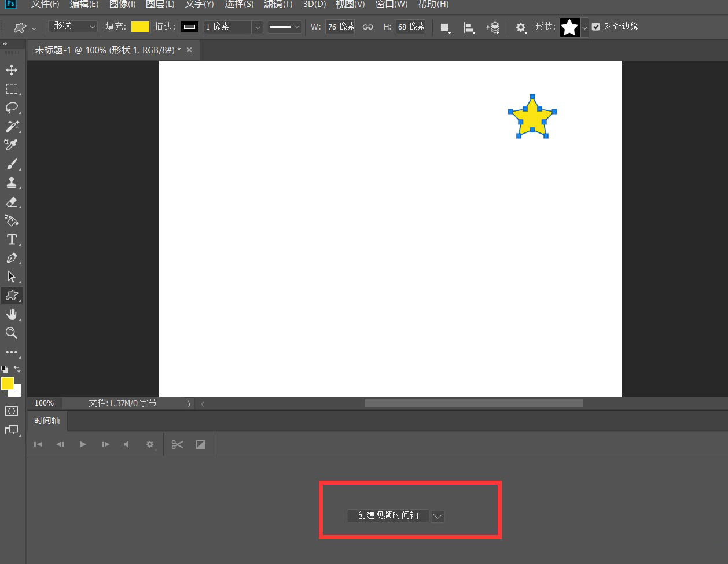
Task: Select the Path Selection arrow tool
Action: pyautogui.click(x=12, y=277)
